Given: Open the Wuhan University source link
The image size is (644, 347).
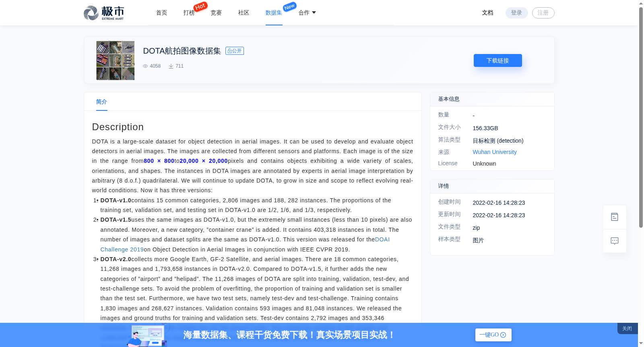Looking at the screenshot, I should 495,152.
